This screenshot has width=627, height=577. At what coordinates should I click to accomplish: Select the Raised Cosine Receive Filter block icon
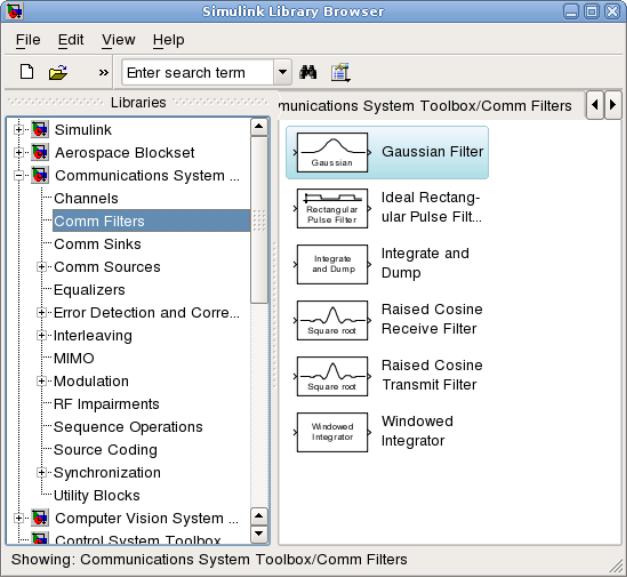pyautogui.click(x=332, y=320)
